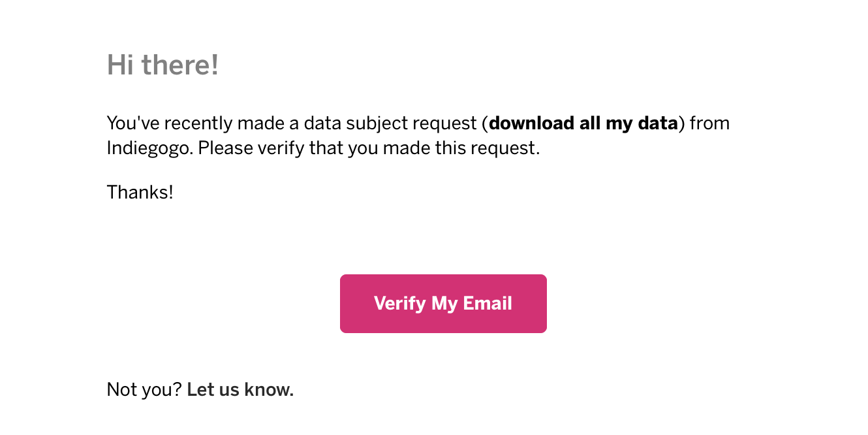Click the word My on pink button
The width and height of the screenshot is (868, 435).
coord(444,304)
